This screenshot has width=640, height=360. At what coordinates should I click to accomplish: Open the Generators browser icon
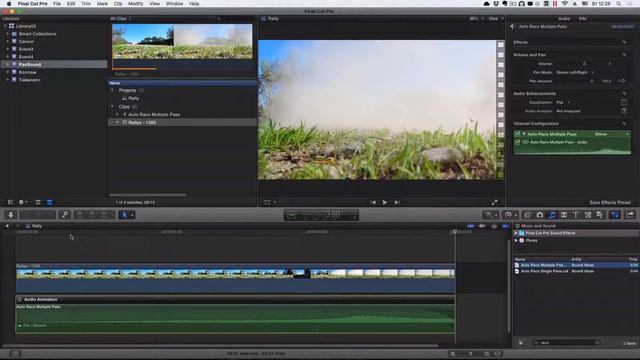588,215
